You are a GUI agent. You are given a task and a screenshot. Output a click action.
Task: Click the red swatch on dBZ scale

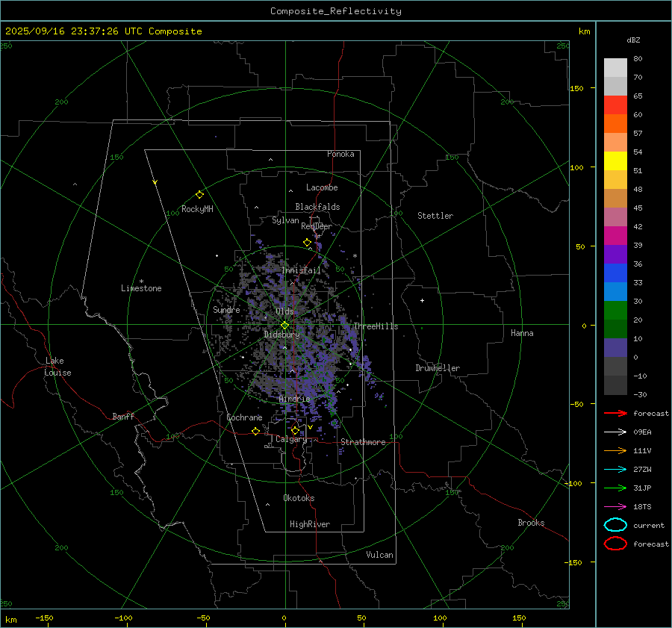(615, 105)
